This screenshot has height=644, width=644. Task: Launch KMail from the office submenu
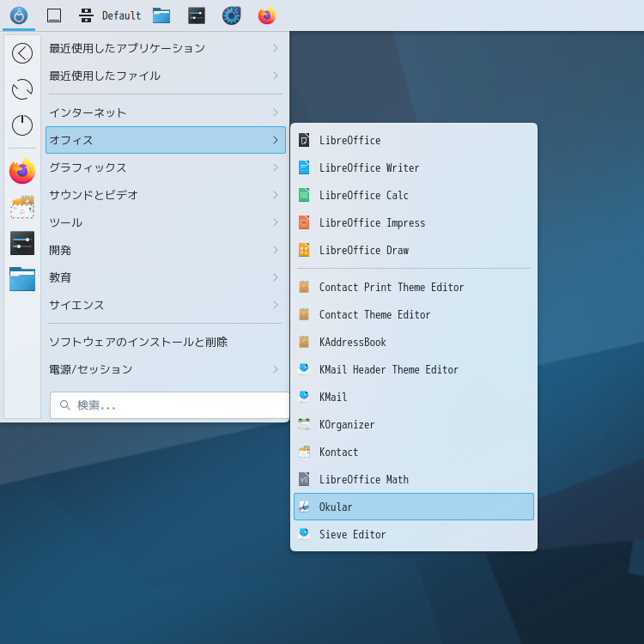414,397
